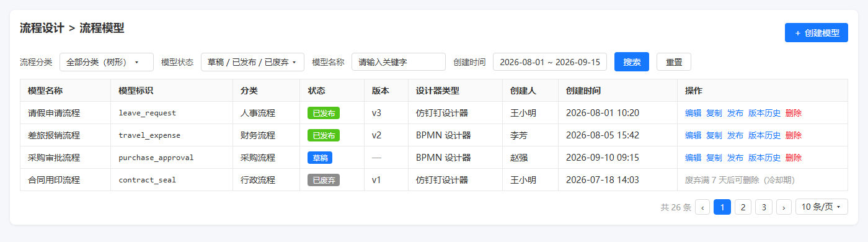Delete the 请假申请流程 model
Image resolution: width=868 pixels, height=242 pixels.
794,113
